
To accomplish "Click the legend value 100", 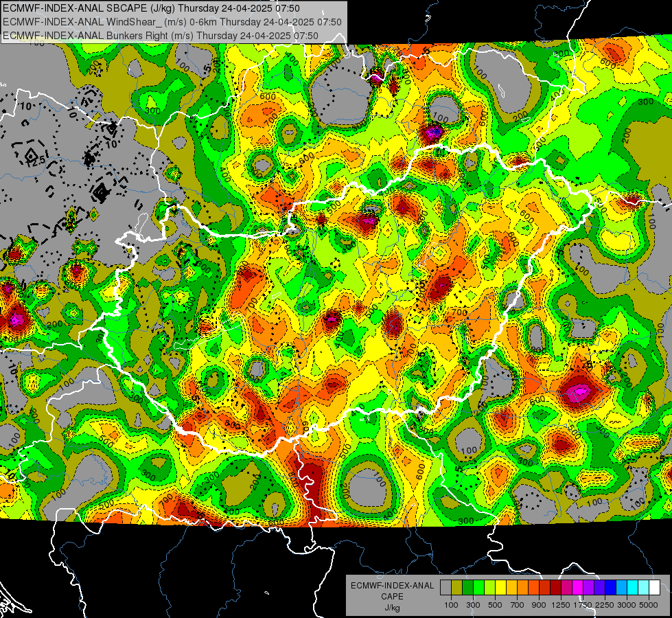I will pos(451,605).
